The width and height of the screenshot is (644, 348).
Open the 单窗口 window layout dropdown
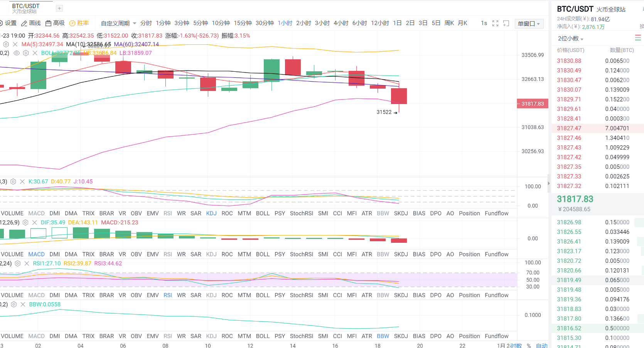click(x=529, y=24)
